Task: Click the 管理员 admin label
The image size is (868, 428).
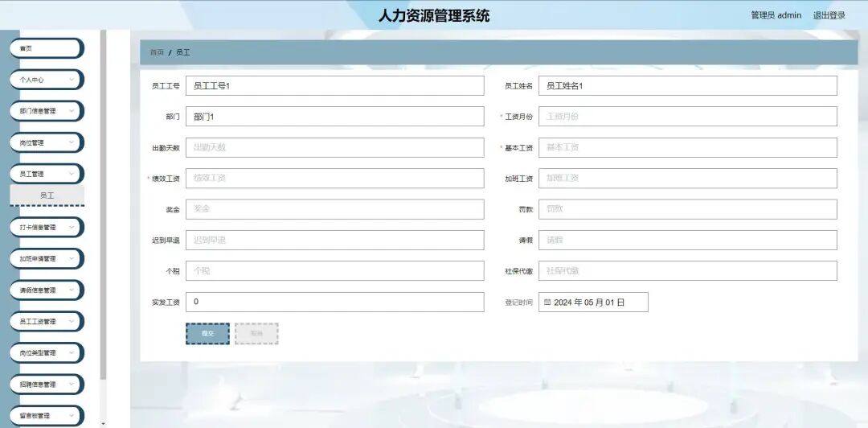Action: (x=776, y=15)
